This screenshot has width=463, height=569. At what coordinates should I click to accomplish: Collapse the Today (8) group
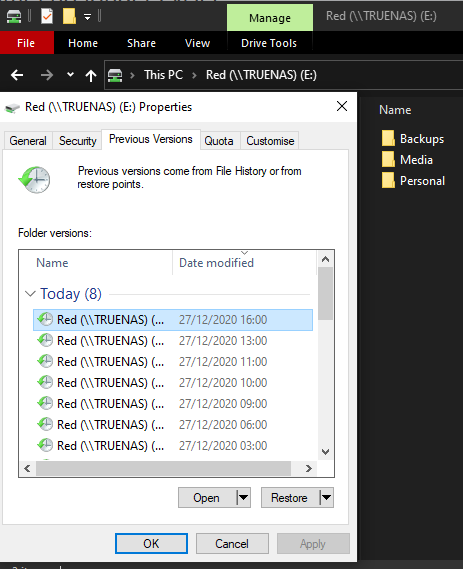coord(30,294)
